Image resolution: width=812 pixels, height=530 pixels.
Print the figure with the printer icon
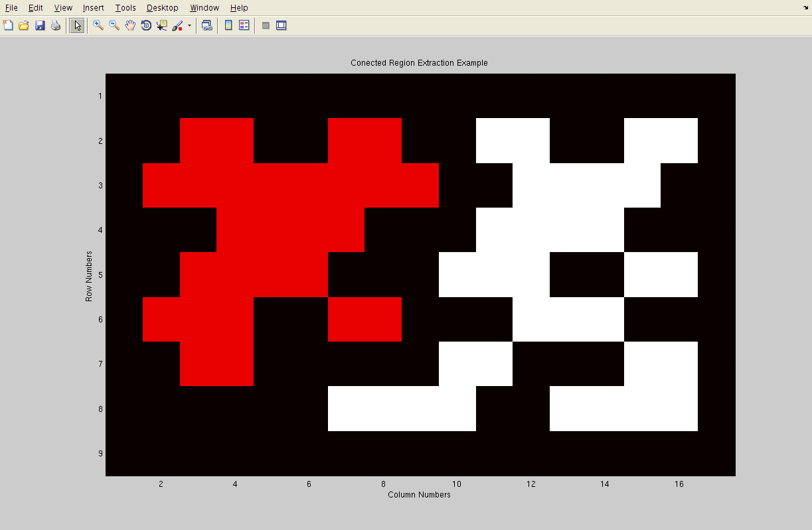pos(56,26)
